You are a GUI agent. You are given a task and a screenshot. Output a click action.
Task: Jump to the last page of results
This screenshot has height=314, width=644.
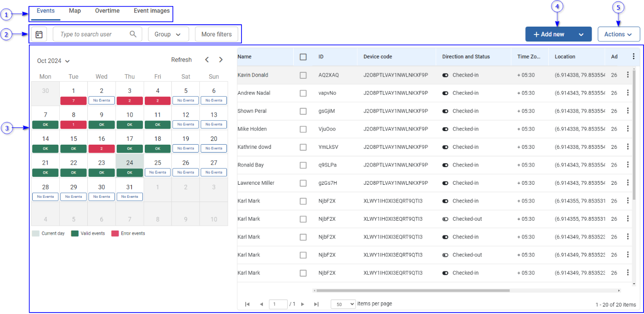pyautogui.click(x=316, y=304)
